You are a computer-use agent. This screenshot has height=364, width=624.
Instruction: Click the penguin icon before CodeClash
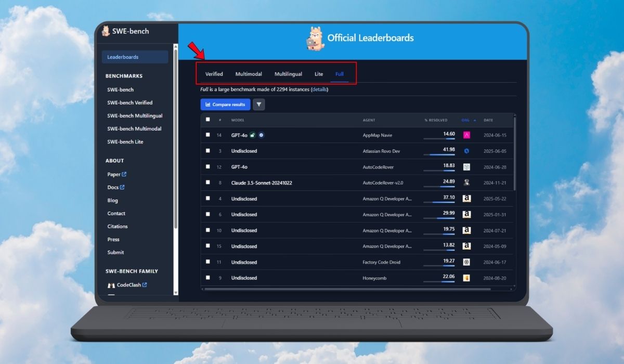click(x=111, y=285)
